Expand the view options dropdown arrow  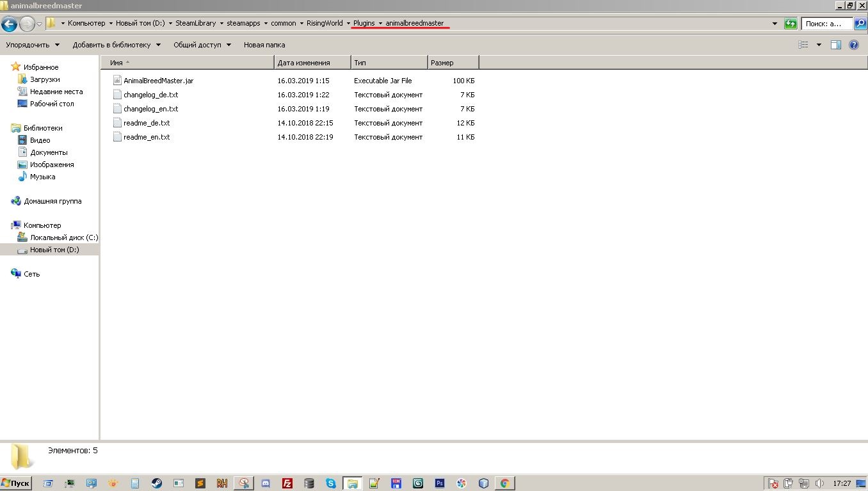click(819, 45)
